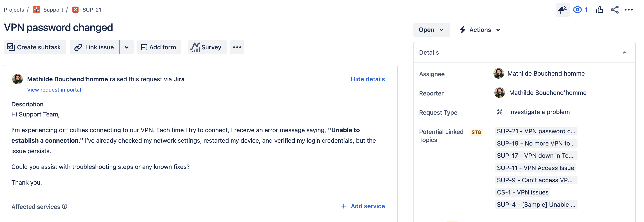
Task: Go to Projects in breadcrumb
Action: pos(14,10)
